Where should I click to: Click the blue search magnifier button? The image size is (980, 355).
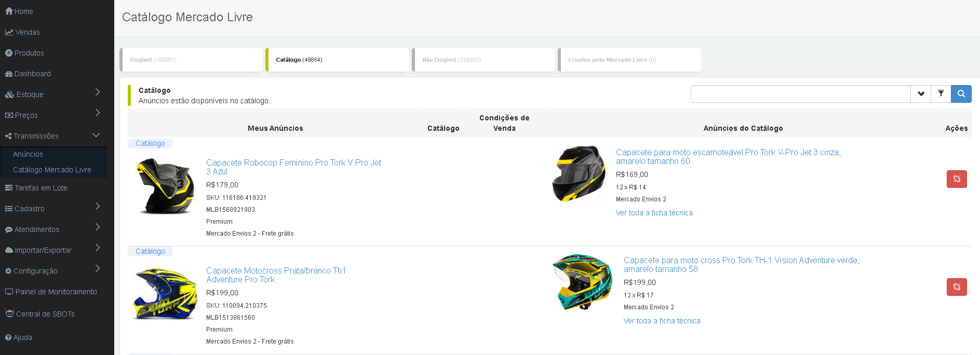tap(961, 94)
